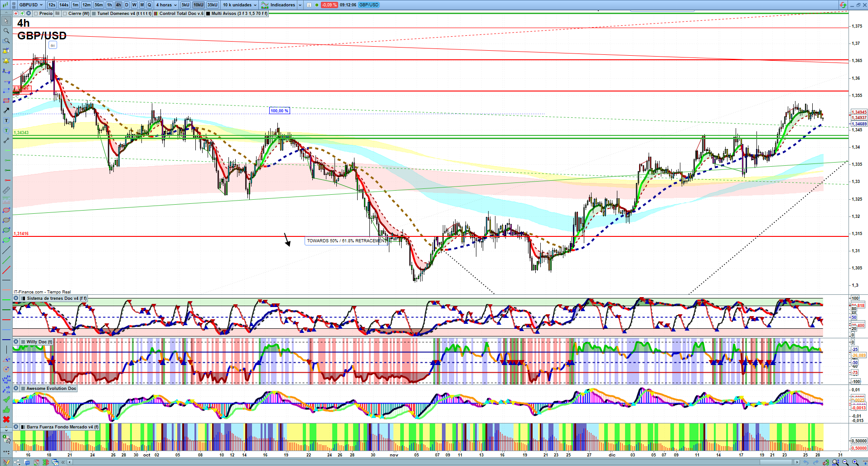
Task: Select the angle measurement tool
Action: (6, 360)
